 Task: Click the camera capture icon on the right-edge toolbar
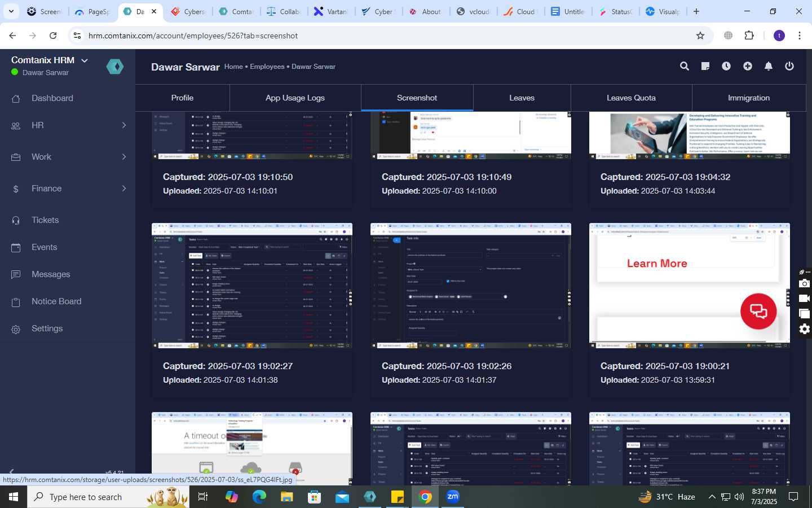pyautogui.click(x=805, y=283)
